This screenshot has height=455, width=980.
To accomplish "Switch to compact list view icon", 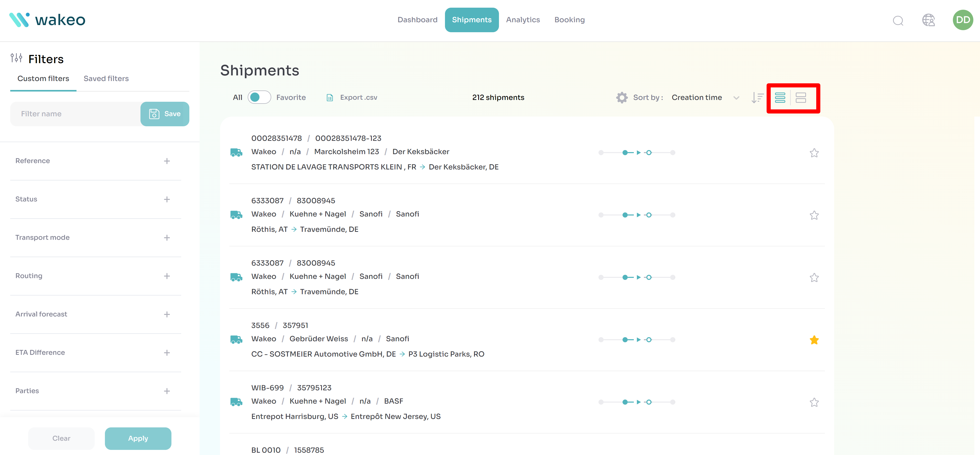I will 780,98.
